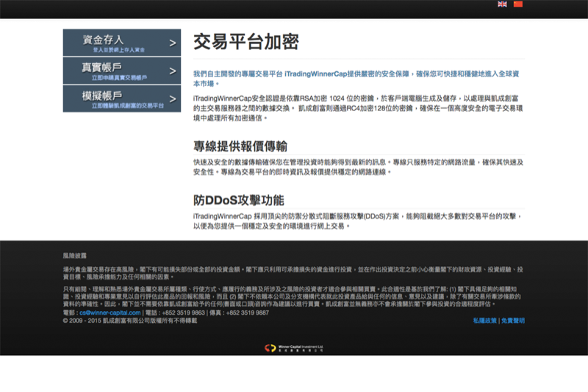Click the blue intro paragraph mentioning iTradingWinnerCap
Image resolution: width=588 pixels, height=392 pixels.
click(x=356, y=79)
